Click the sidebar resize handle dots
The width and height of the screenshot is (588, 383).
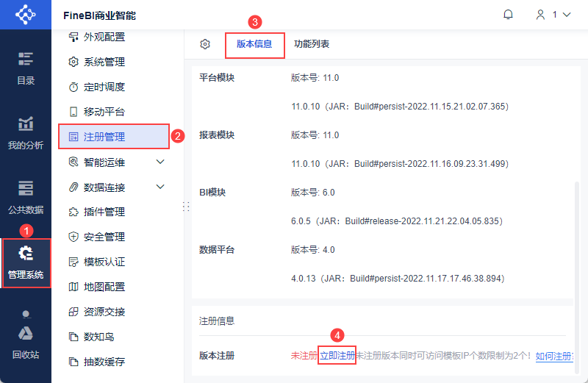tap(186, 207)
